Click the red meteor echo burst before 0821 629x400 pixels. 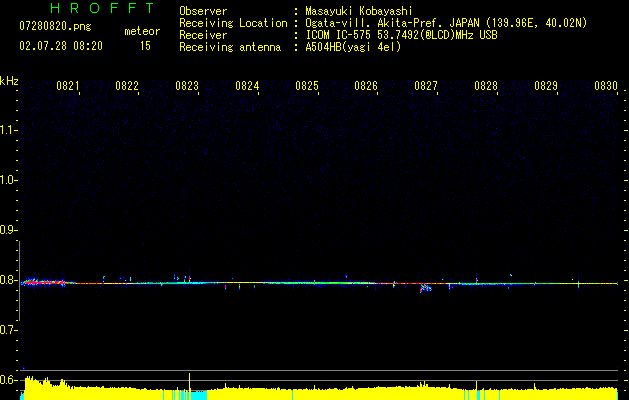tap(45, 282)
